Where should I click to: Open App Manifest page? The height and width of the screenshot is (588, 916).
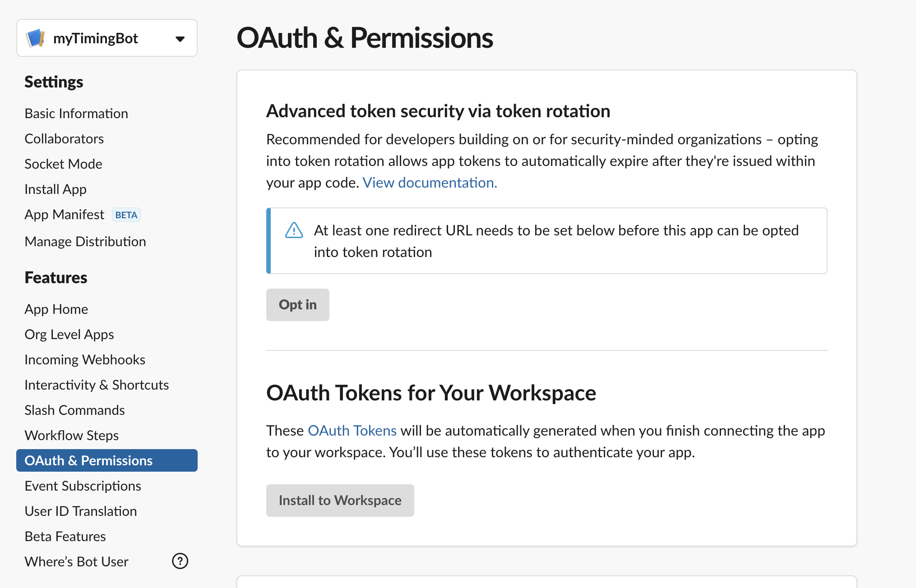(x=65, y=215)
